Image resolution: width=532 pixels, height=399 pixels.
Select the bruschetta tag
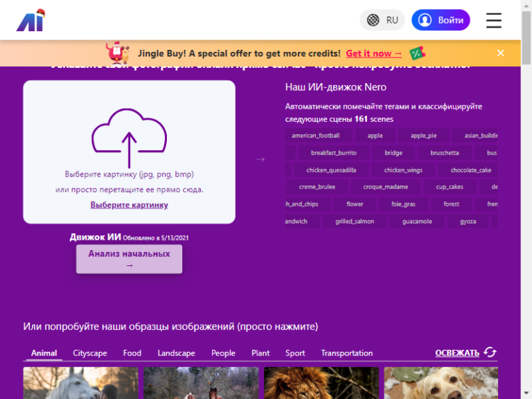coord(445,152)
